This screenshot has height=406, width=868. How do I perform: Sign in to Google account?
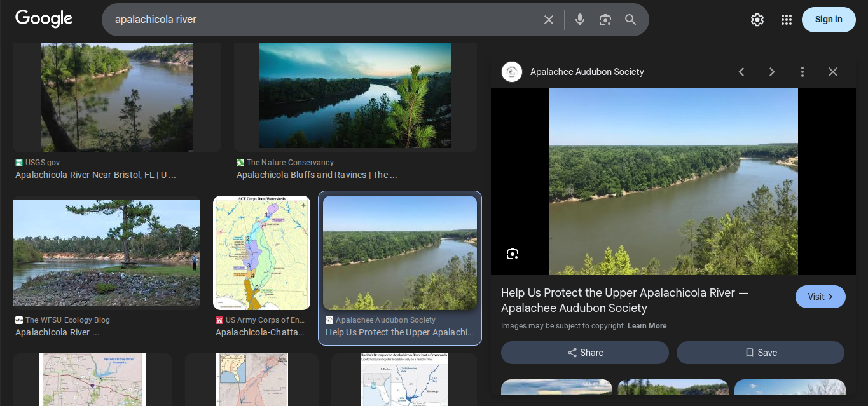click(x=829, y=20)
